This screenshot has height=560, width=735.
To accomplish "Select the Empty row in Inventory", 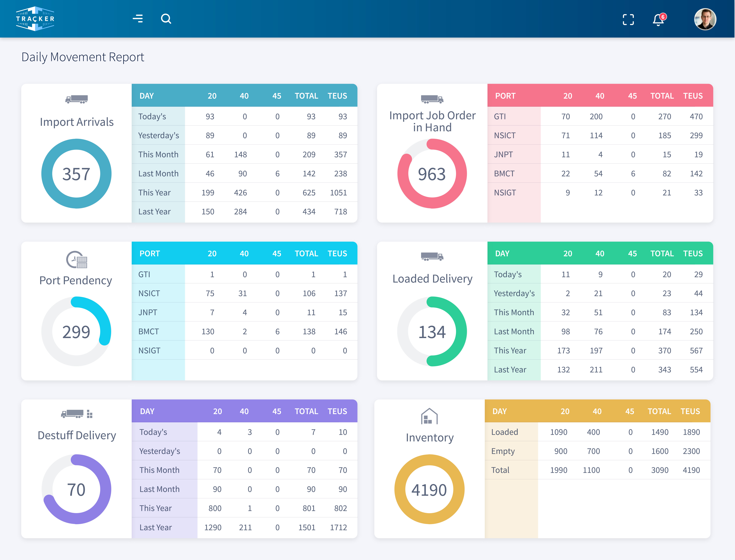I will pos(597,451).
